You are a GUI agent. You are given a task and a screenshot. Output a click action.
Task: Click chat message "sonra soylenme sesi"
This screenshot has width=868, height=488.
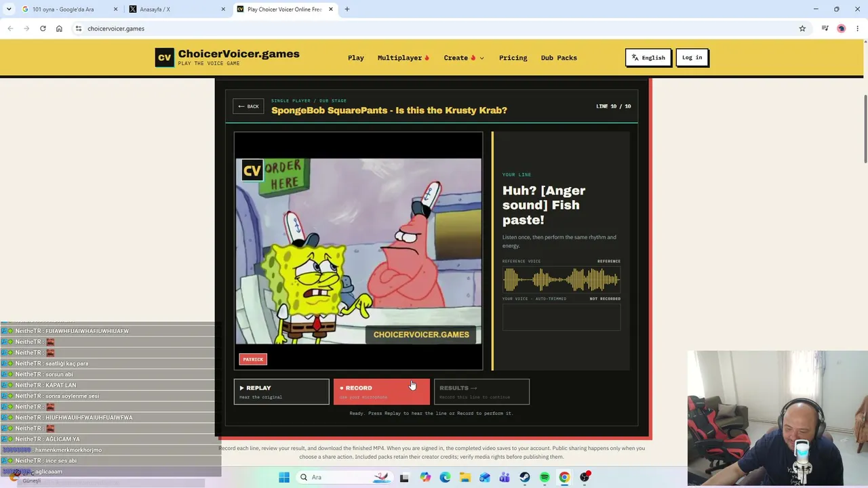(72, 396)
